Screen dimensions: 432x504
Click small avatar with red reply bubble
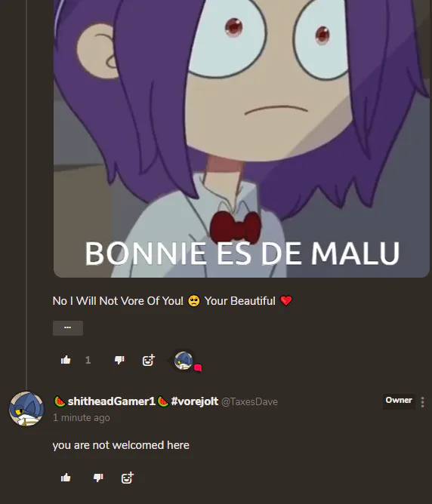tap(184, 361)
